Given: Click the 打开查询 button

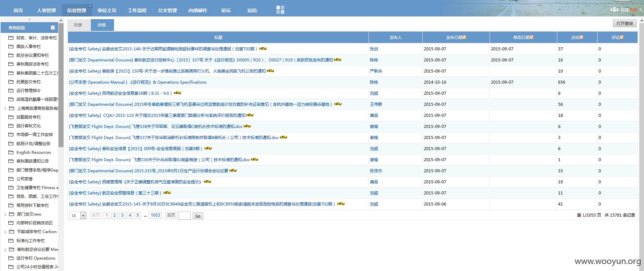Looking at the screenshot, I should 624,23.
